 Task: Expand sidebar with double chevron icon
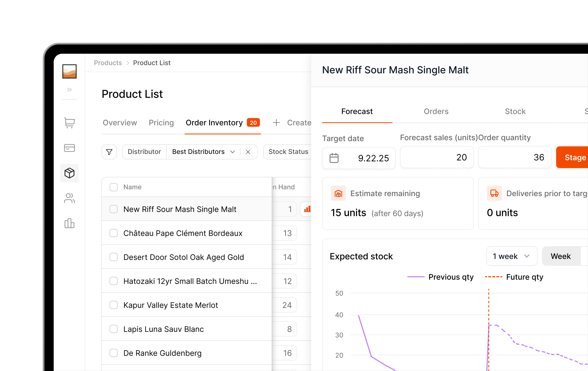pyautogui.click(x=69, y=90)
